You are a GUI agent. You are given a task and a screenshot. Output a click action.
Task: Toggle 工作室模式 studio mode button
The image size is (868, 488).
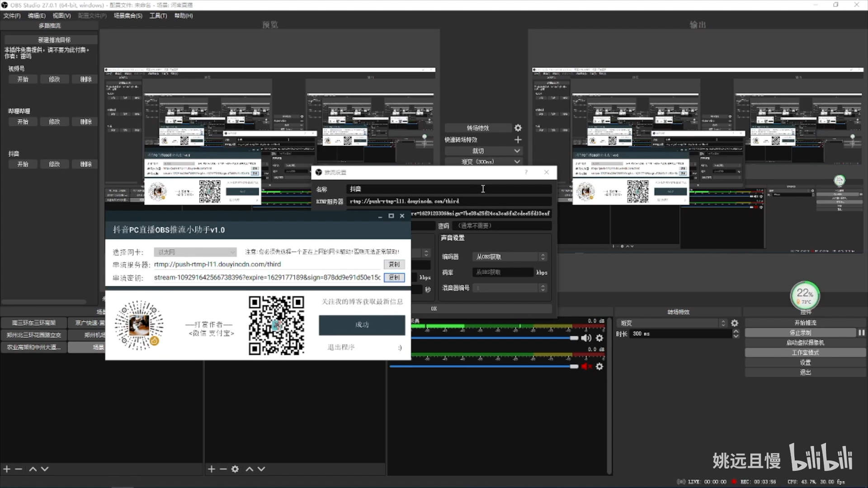[805, 352]
